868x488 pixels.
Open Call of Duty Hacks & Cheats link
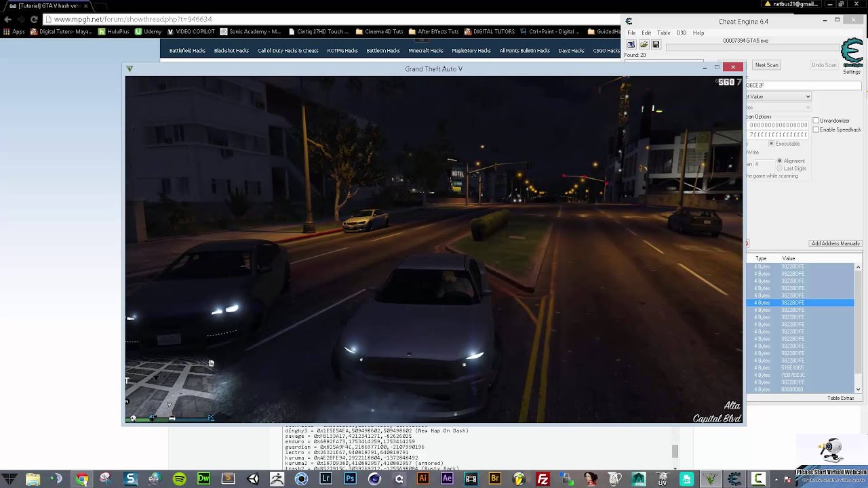288,51
